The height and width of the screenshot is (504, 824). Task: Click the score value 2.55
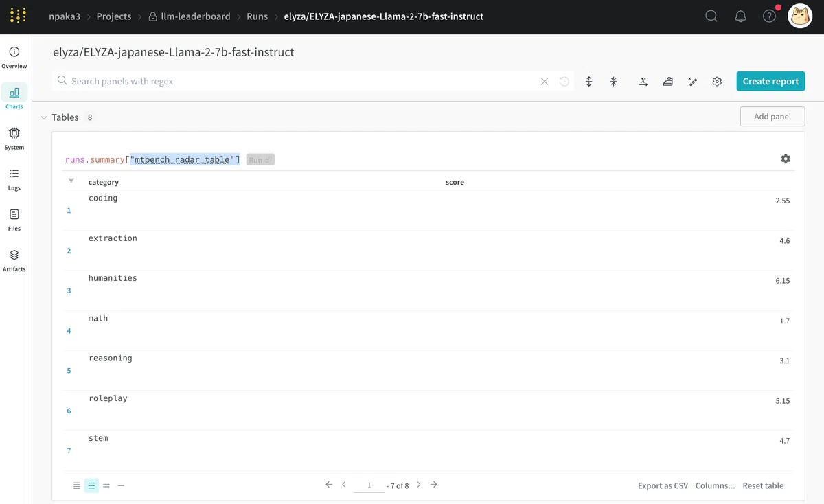782,201
